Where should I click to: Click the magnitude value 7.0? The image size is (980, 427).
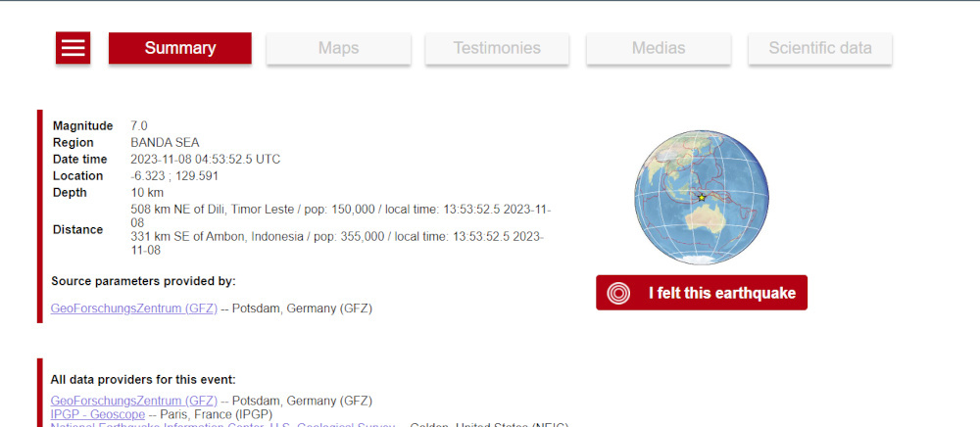139,126
